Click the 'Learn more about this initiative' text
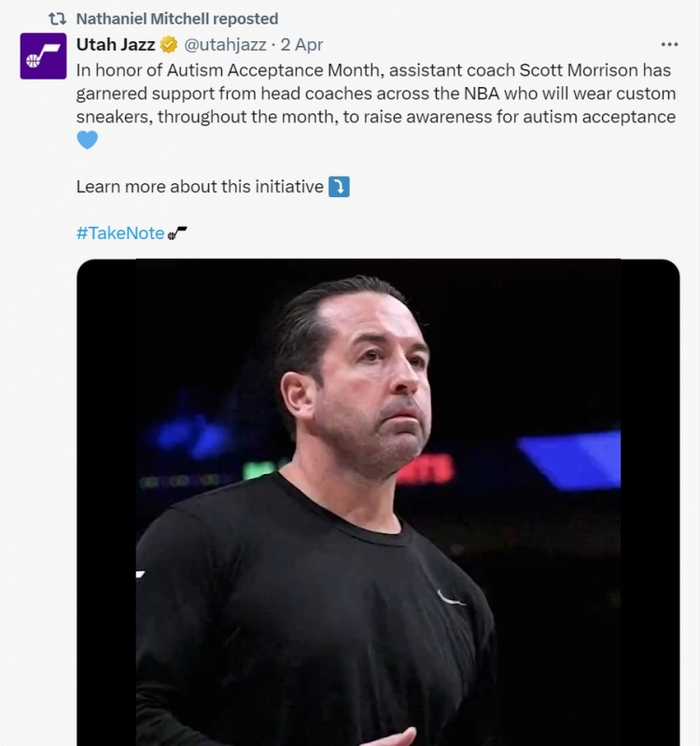The height and width of the screenshot is (746, 700). point(200,187)
